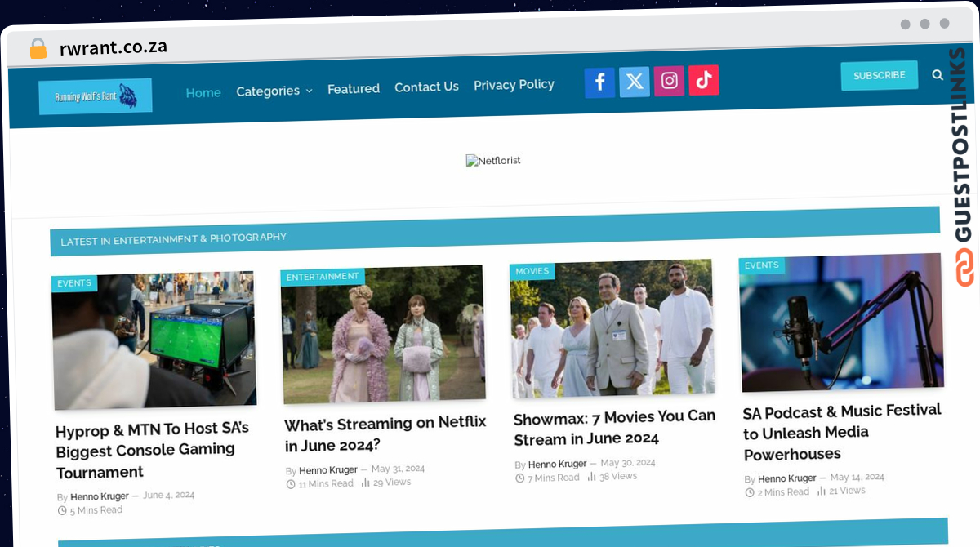Open the Contact Us page

tap(426, 87)
